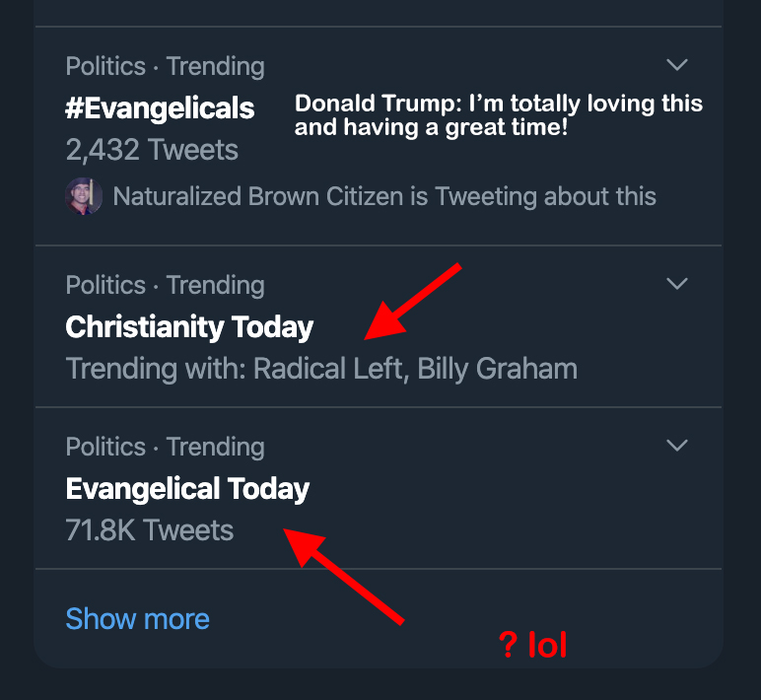Click "Naturalized Brown Citizen is Tweeting about this"
The image size is (761, 700).
[x=384, y=196]
